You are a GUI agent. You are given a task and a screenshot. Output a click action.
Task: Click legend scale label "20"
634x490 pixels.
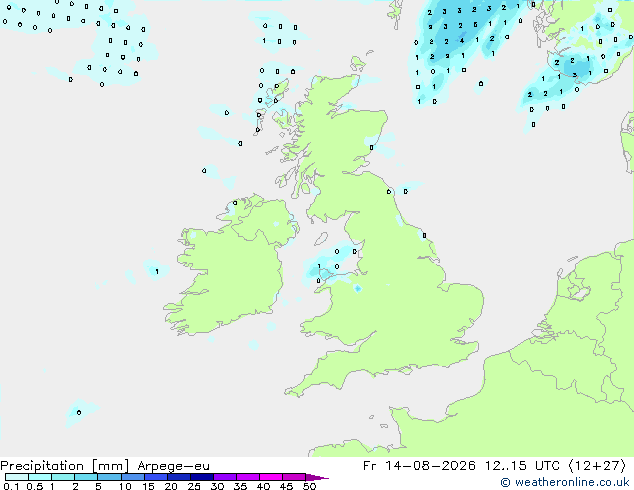click(x=171, y=486)
